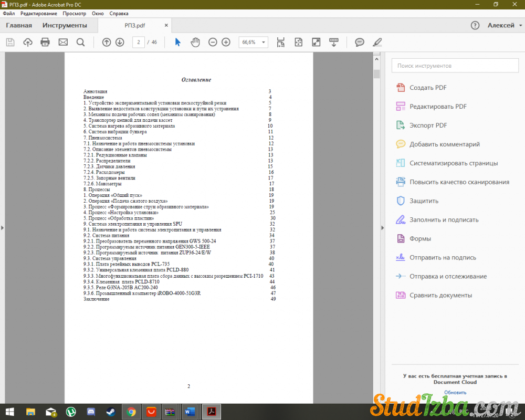The width and height of the screenshot is (525, 420).
Task: Click the Поиск инструментов search box
Action: [x=455, y=66]
